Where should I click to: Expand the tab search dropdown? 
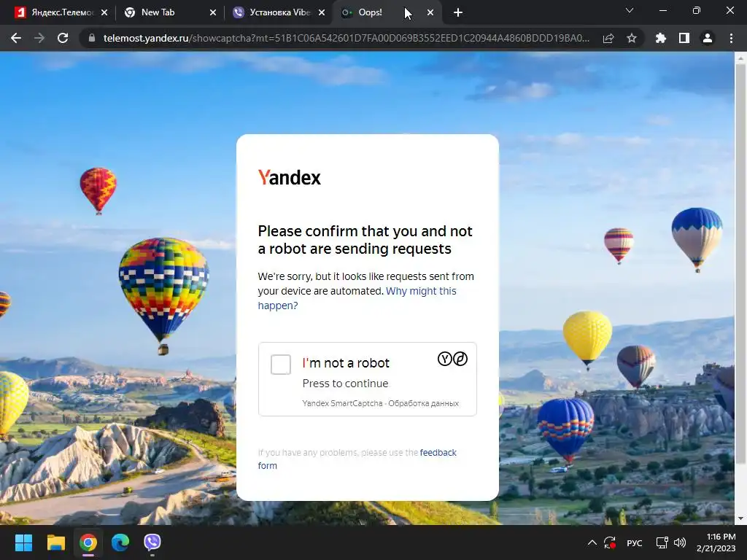coord(630,10)
